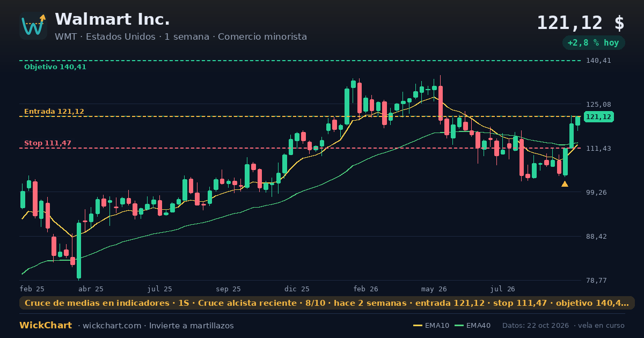Click the EMA10 legend swatch
This screenshot has width=644, height=338.
point(418,326)
